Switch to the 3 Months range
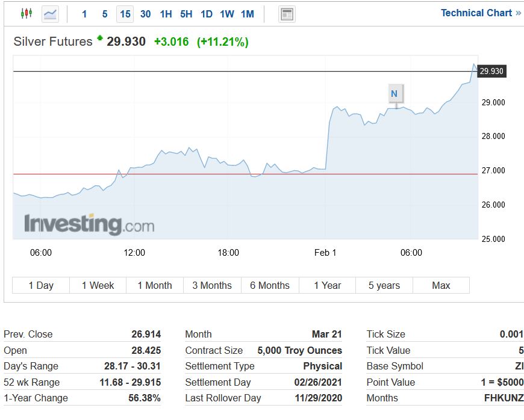Viewport: 524px width, 420px height. pos(212,285)
